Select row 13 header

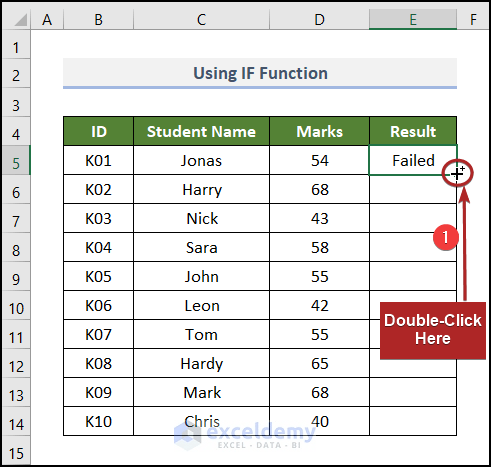(16, 392)
